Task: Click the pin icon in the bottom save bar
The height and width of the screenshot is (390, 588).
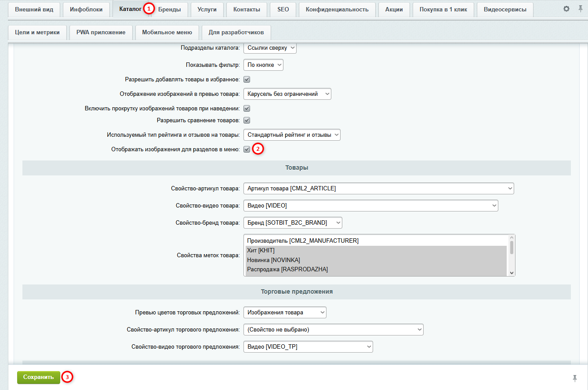Action: [x=575, y=378]
